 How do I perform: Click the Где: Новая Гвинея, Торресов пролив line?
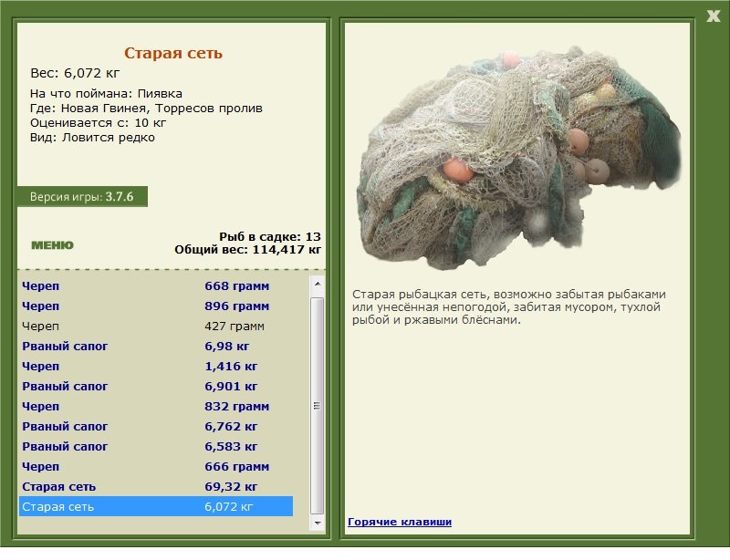pyautogui.click(x=146, y=108)
